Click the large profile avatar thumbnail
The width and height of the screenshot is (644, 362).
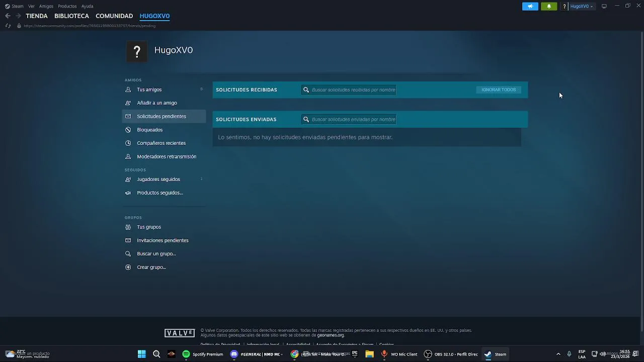pos(136,51)
